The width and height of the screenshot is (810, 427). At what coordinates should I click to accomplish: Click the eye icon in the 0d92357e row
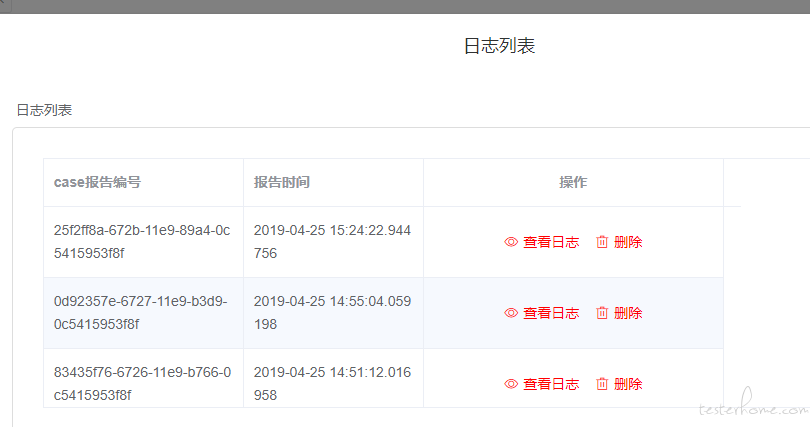(x=511, y=313)
